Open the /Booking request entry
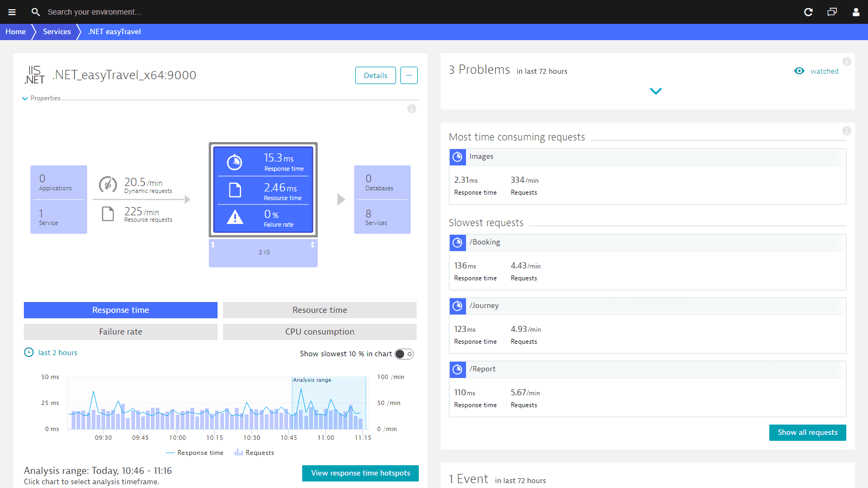The image size is (868, 488). coord(648,262)
